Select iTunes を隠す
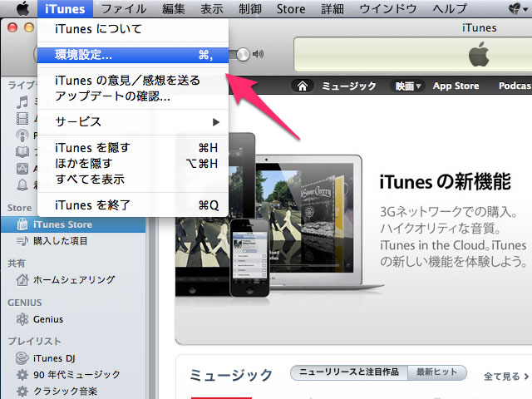Viewport: 532px width, 399px height. [133, 148]
